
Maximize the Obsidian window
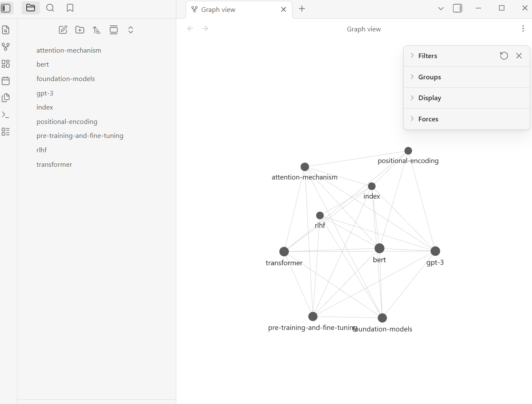[501, 8]
